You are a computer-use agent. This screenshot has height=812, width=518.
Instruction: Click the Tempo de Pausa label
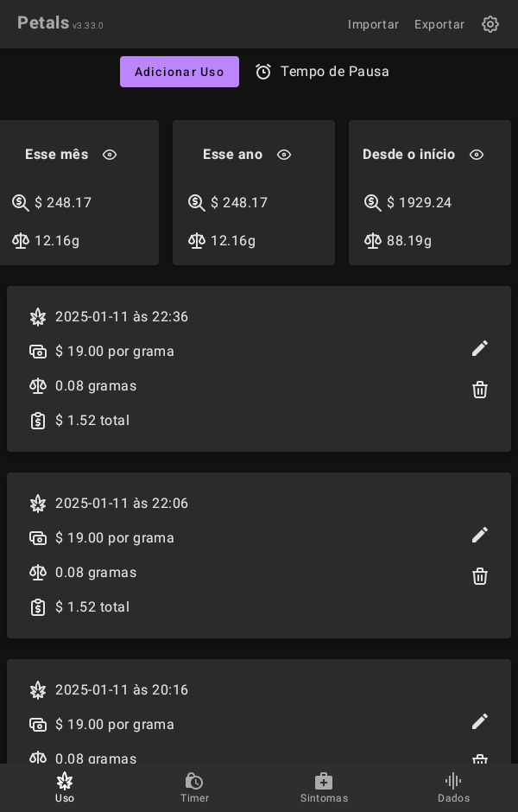[335, 72]
